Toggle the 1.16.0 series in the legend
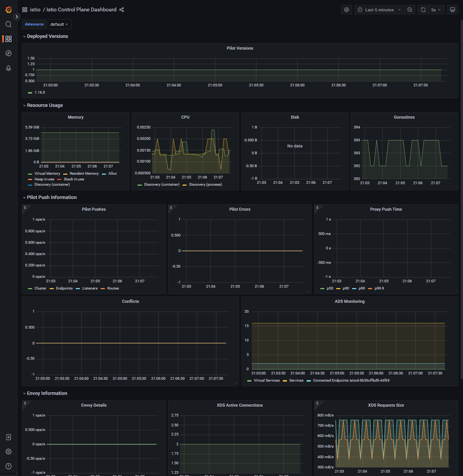463x476 pixels. tap(40, 92)
